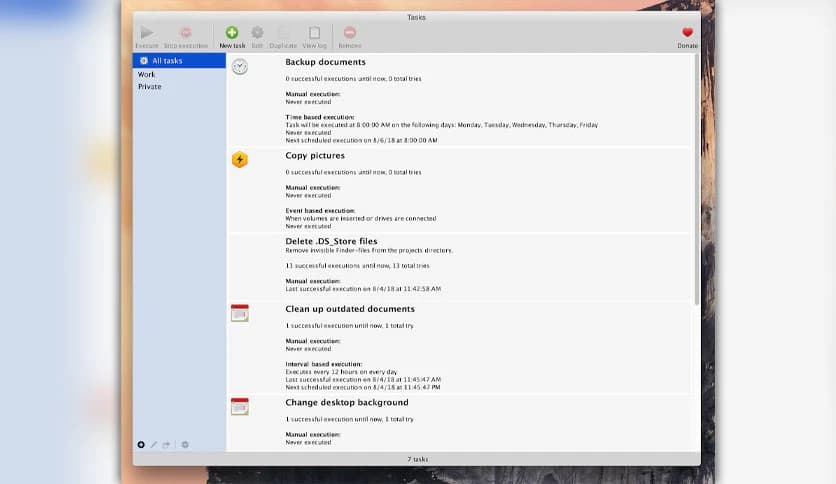Open the View log clipboard icon
The height and width of the screenshot is (484, 836).
314,33
